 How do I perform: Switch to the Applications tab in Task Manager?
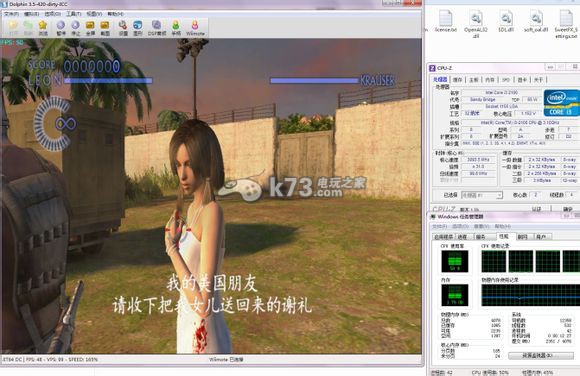pyautogui.click(x=444, y=237)
